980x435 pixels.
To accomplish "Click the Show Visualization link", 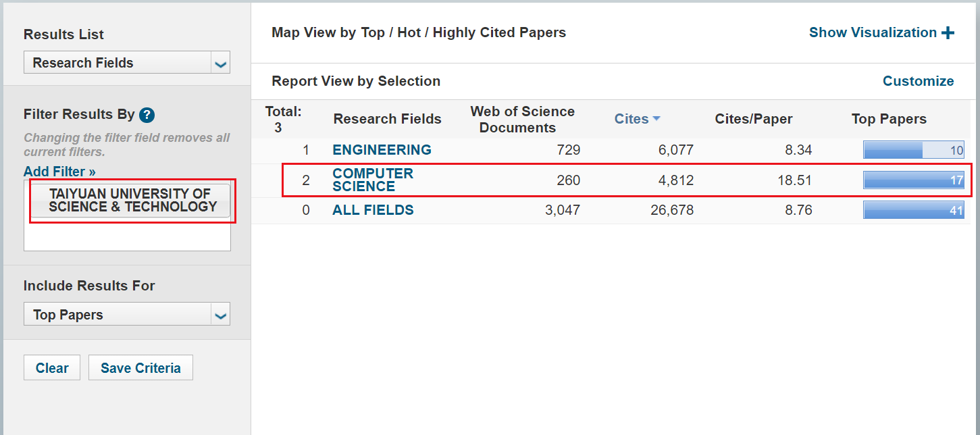I will coord(873,32).
